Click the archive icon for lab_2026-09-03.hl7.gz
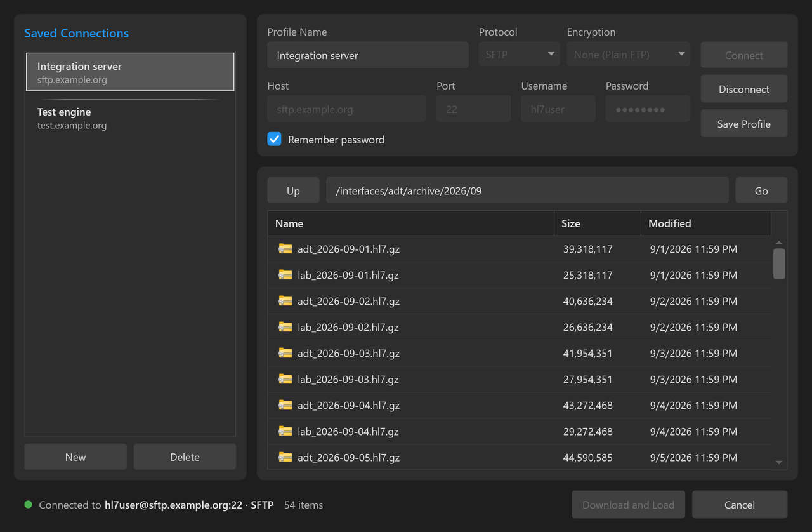The image size is (812, 532). (285, 379)
